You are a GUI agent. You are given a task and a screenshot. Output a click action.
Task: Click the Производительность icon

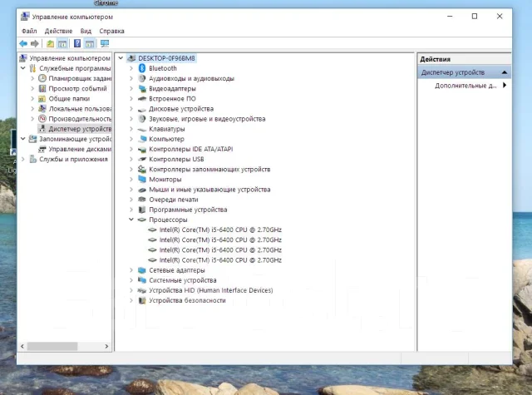click(x=42, y=119)
